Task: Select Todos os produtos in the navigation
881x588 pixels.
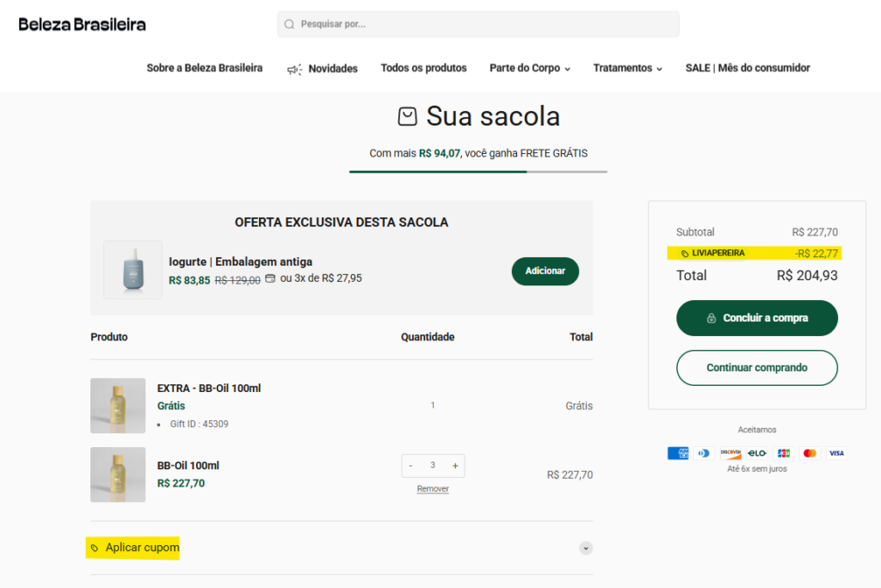Action: click(423, 68)
